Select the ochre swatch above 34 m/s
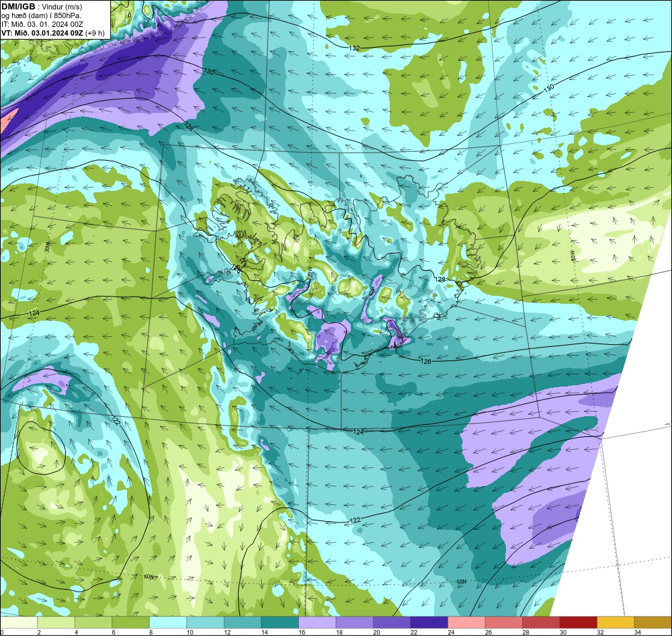 click(653, 623)
